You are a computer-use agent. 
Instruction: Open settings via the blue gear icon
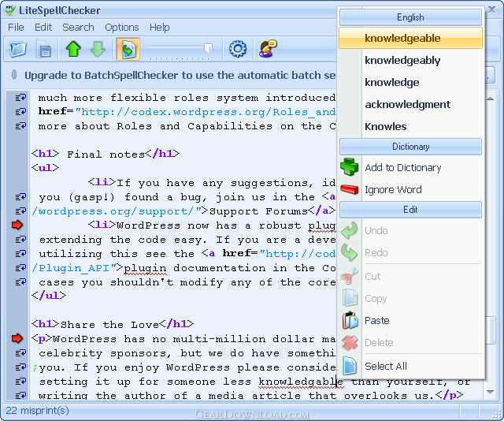point(238,49)
